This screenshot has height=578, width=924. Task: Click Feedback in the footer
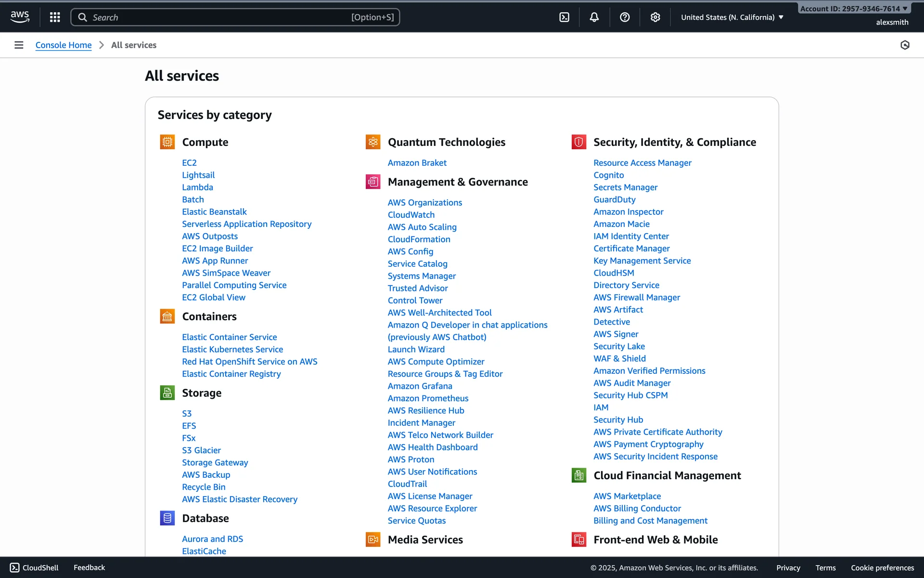pos(89,567)
